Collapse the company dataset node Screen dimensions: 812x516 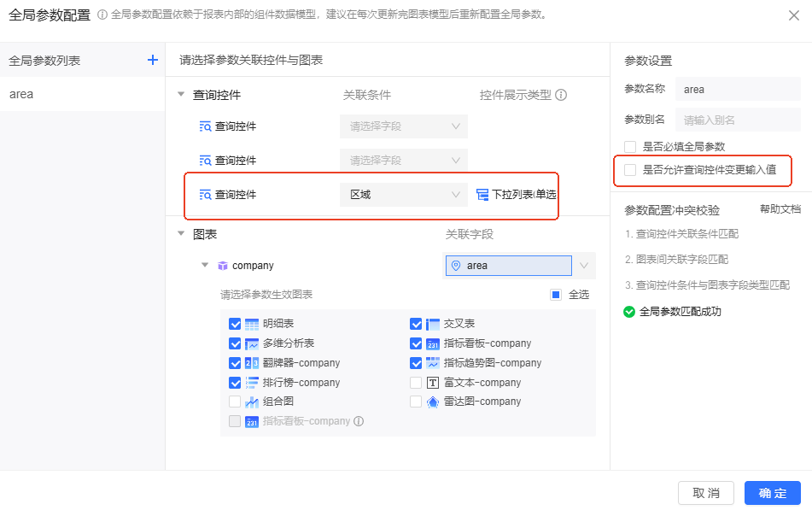[205, 266]
